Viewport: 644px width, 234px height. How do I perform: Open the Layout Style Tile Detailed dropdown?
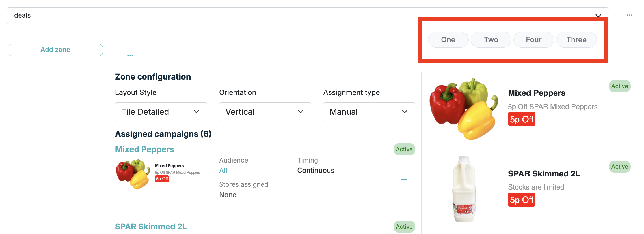tap(161, 112)
